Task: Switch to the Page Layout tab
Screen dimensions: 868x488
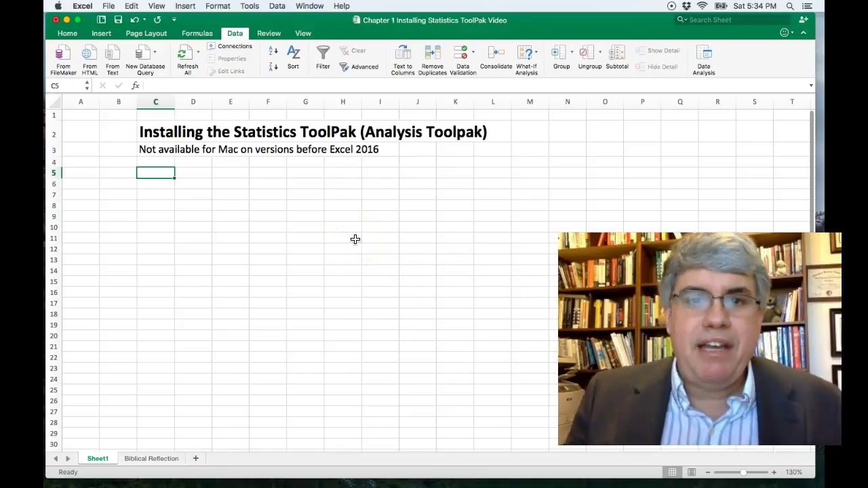Action: tap(146, 33)
